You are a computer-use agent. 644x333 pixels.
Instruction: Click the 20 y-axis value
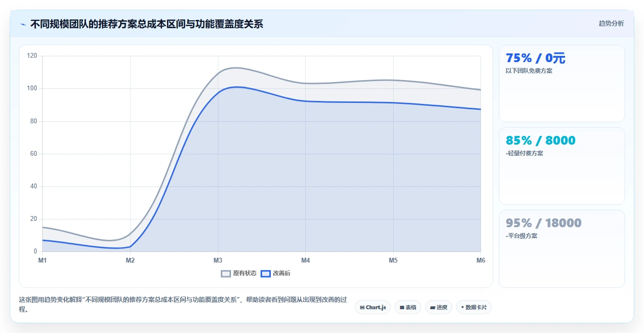[x=33, y=219]
